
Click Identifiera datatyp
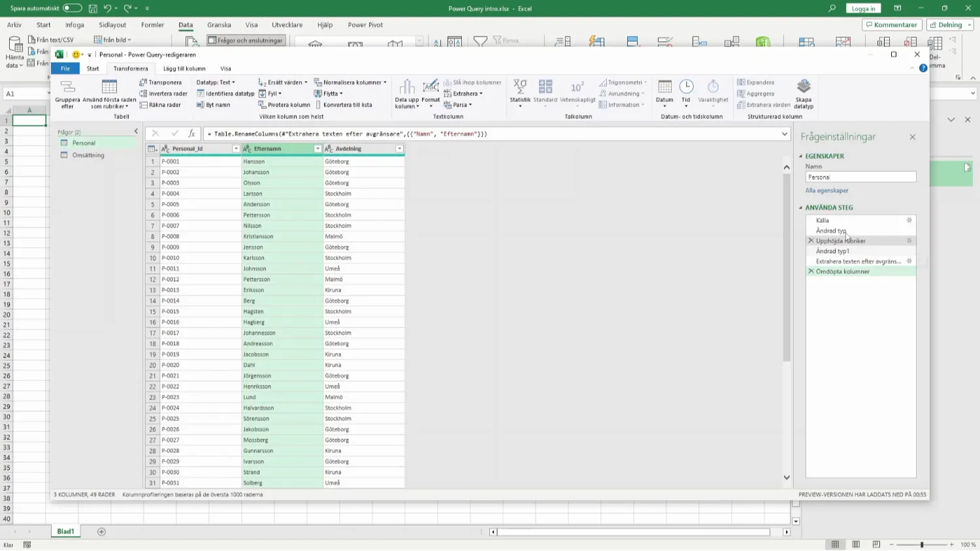click(x=225, y=93)
